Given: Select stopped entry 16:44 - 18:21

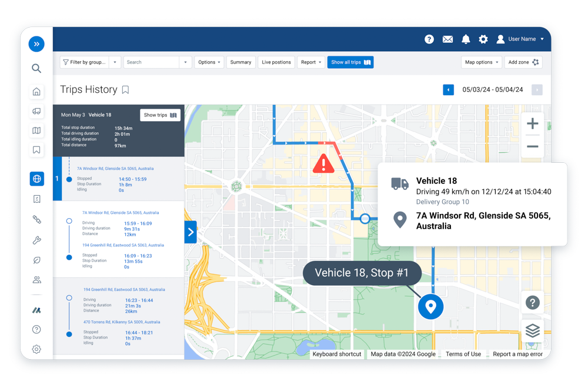Looking at the screenshot, I should coord(119,338).
